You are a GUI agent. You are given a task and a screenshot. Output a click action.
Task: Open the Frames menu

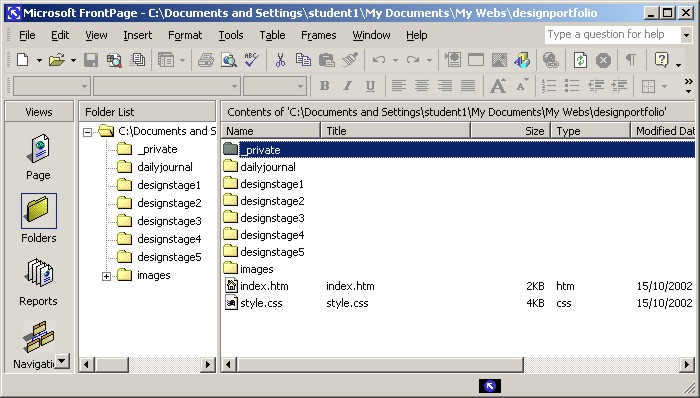click(319, 35)
